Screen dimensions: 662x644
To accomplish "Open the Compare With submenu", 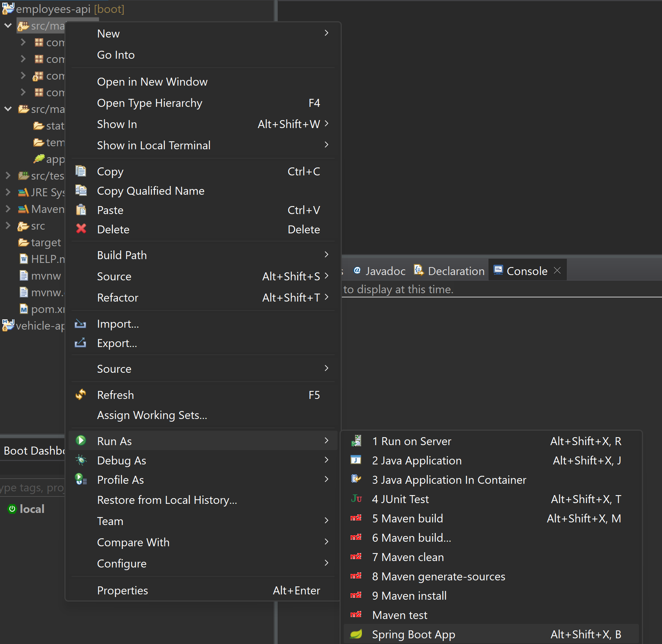I will coord(203,542).
